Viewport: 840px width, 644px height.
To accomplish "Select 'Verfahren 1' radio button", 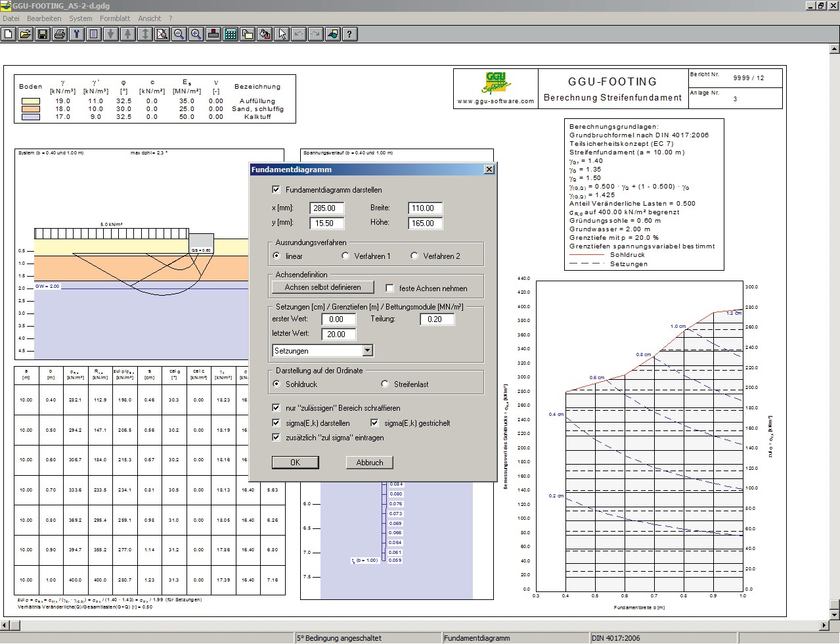I will coord(345,256).
